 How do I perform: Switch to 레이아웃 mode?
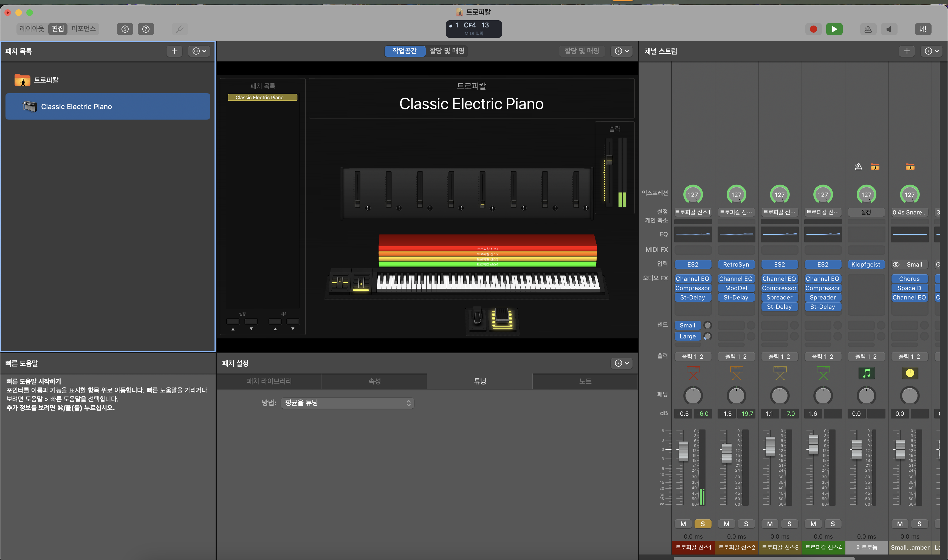click(32, 29)
